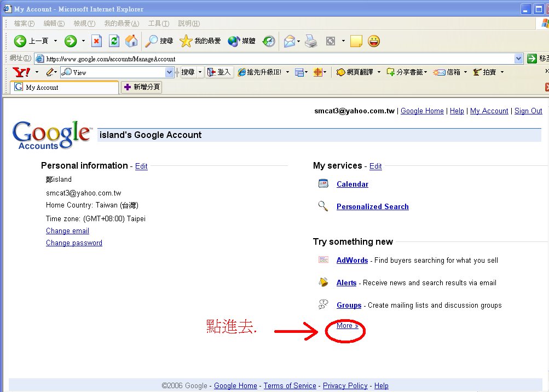Click the pop-up blocker window icon in Yahoo toolbar
This screenshot has width=549, height=392.
pos(299,72)
